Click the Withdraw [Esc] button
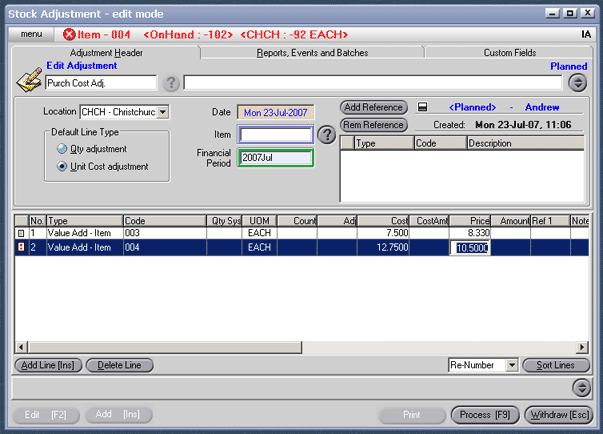603x434 pixels. 559,415
